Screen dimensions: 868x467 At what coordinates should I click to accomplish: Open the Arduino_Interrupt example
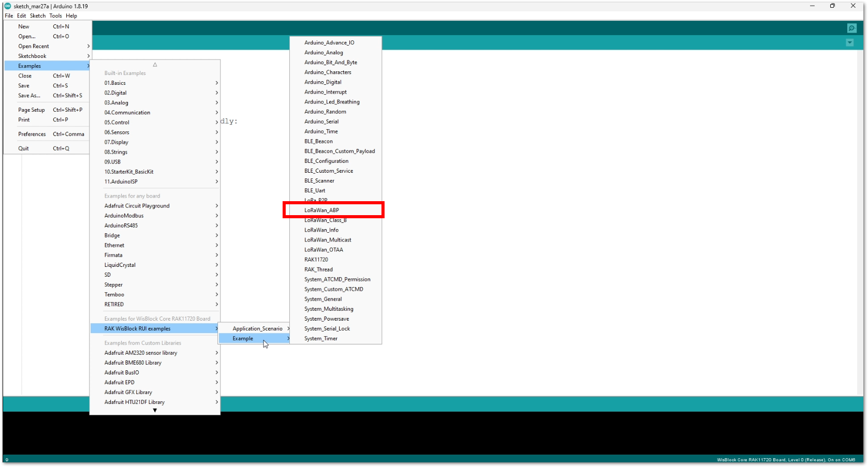point(335,92)
